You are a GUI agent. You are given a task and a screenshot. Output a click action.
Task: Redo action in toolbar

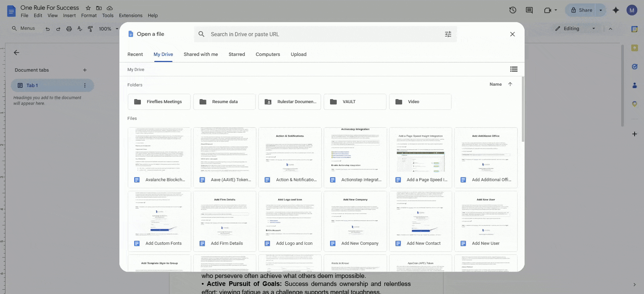coord(58,29)
